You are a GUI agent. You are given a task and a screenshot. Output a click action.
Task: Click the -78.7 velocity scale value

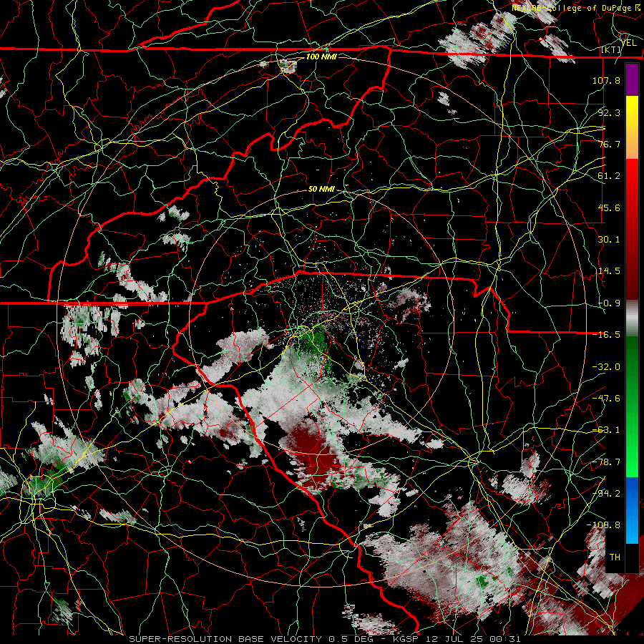(x=606, y=462)
